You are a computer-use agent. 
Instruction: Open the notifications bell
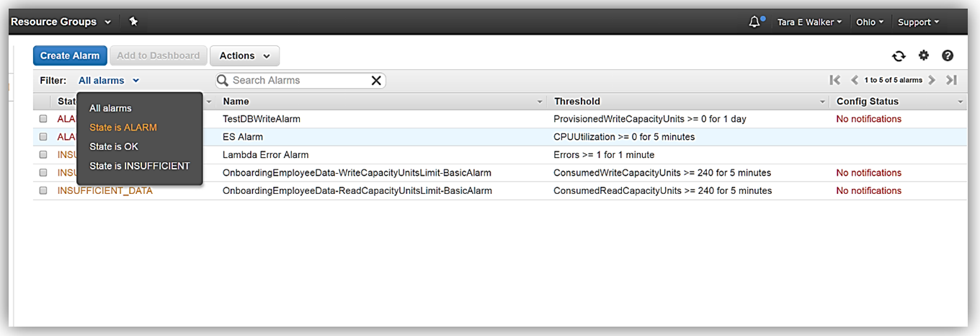(x=755, y=22)
